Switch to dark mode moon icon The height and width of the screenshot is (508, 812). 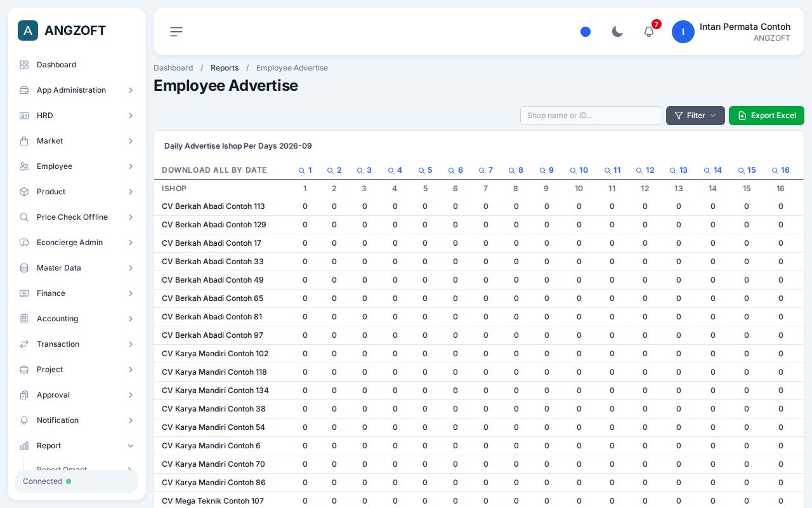point(617,32)
